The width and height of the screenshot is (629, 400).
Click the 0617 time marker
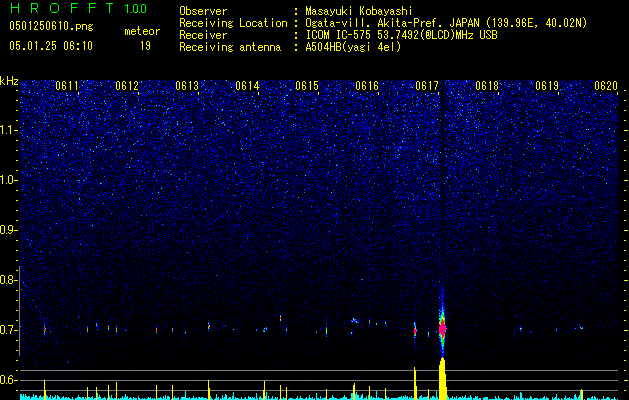click(x=427, y=86)
